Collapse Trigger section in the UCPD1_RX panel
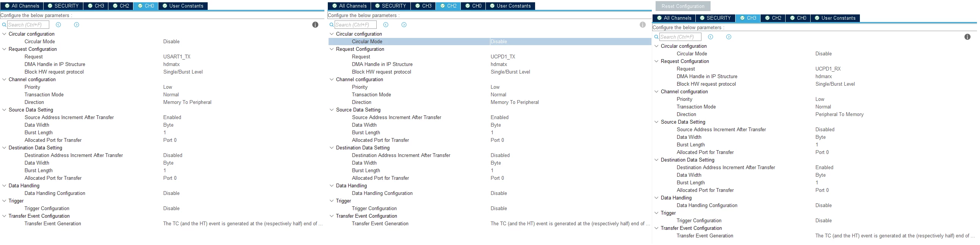 point(656,213)
